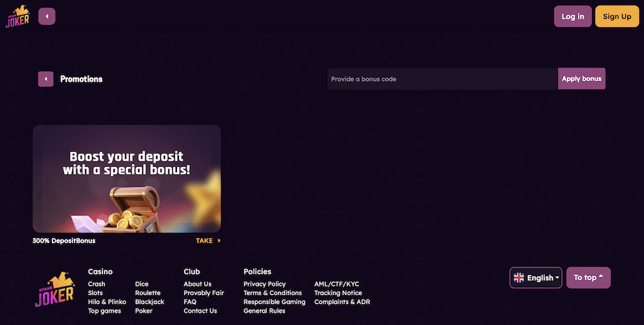Go to the Blackjack footer link
644x325 pixels.
(x=150, y=302)
